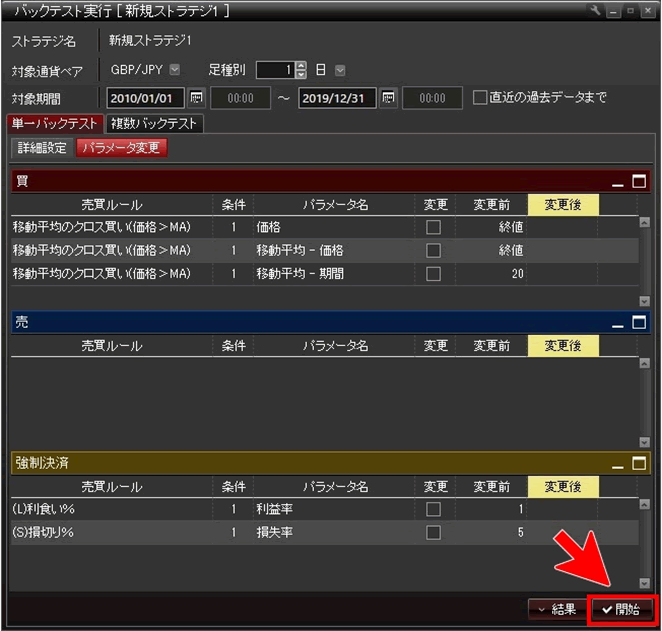Tick 変更 checkbox for 価格 parameter
The height and width of the screenshot is (631, 662).
point(433,227)
